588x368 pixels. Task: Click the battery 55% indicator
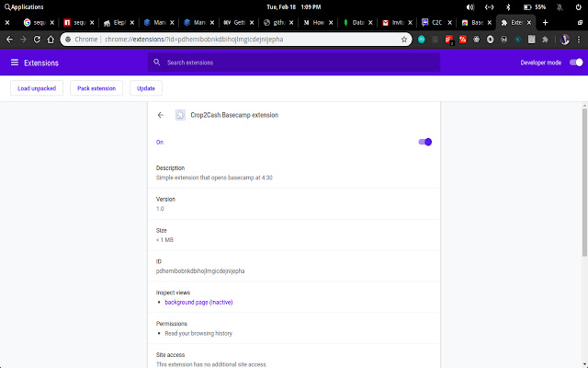[x=535, y=6]
